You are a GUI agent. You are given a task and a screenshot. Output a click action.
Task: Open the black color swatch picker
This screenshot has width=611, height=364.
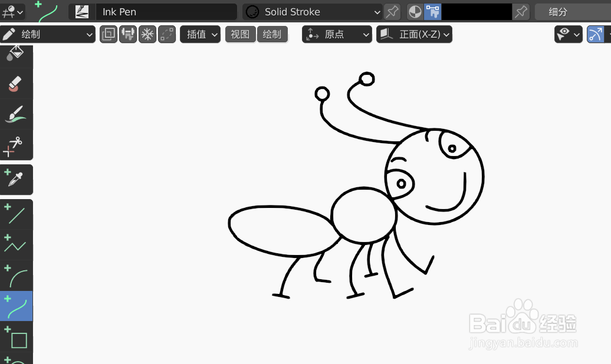point(477,12)
